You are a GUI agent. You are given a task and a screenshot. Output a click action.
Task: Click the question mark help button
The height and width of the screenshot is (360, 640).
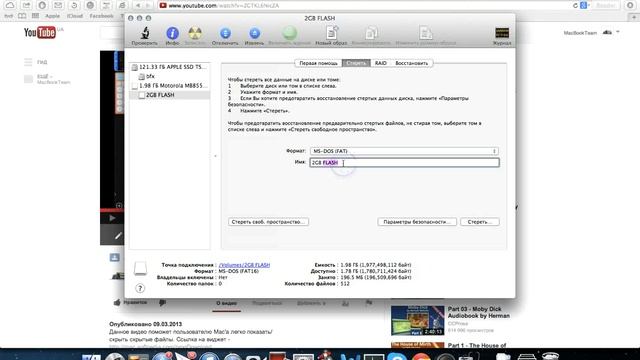(140, 289)
